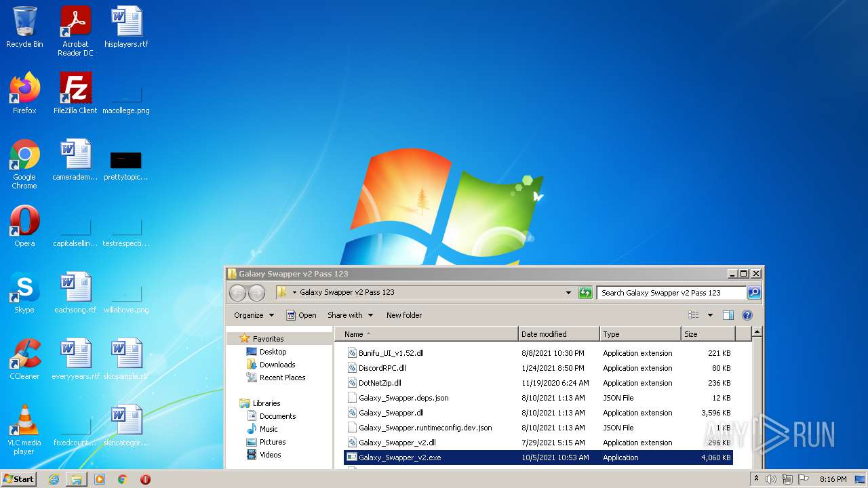Select Pictures library

273,442
